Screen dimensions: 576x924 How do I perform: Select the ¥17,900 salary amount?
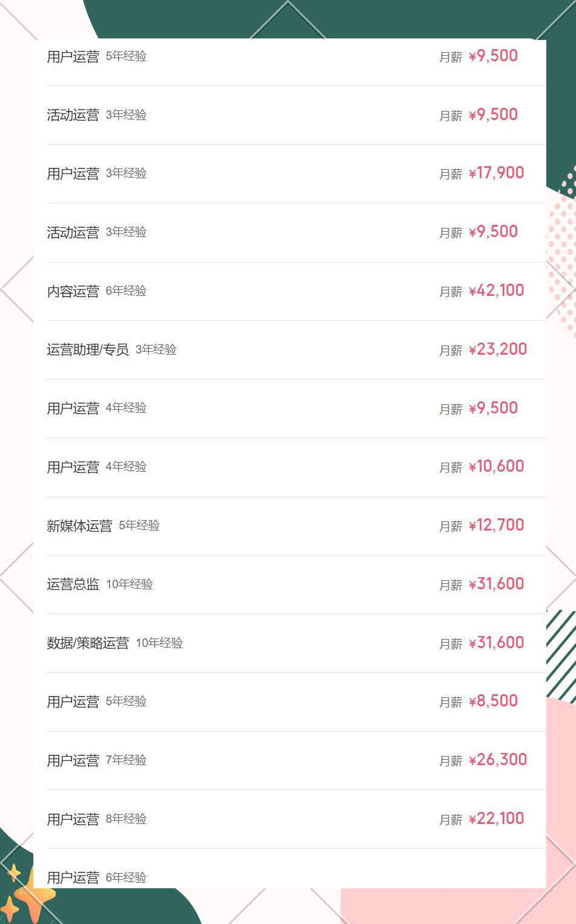click(x=497, y=173)
